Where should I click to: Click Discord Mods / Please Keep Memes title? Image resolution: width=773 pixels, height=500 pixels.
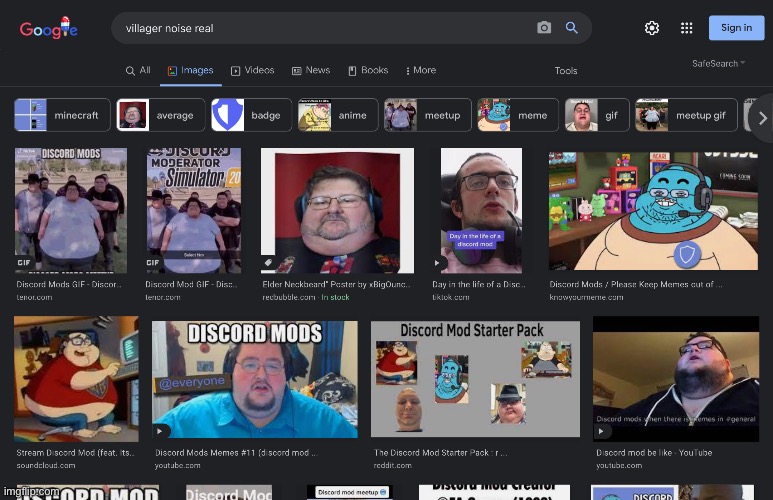pyautogui.click(x=636, y=285)
